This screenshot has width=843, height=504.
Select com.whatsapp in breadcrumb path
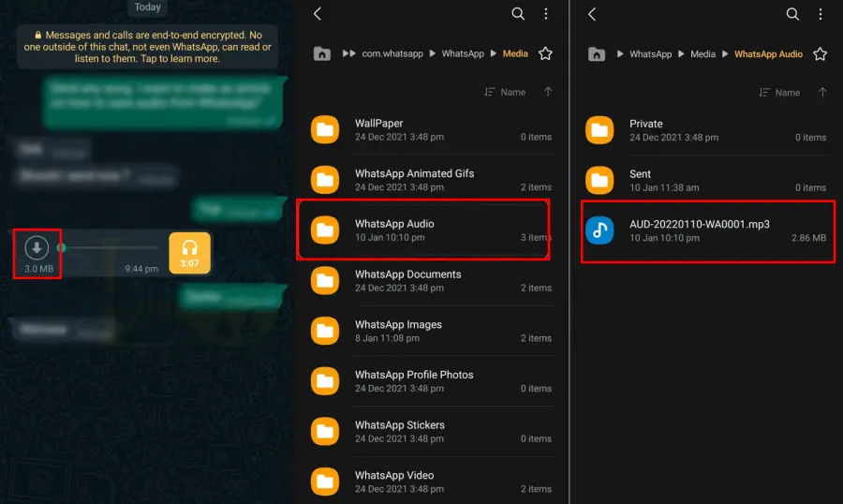pyautogui.click(x=392, y=53)
